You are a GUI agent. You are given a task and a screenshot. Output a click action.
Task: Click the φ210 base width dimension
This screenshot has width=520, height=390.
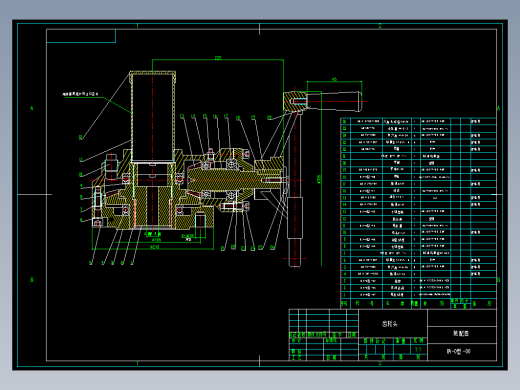(155, 247)
